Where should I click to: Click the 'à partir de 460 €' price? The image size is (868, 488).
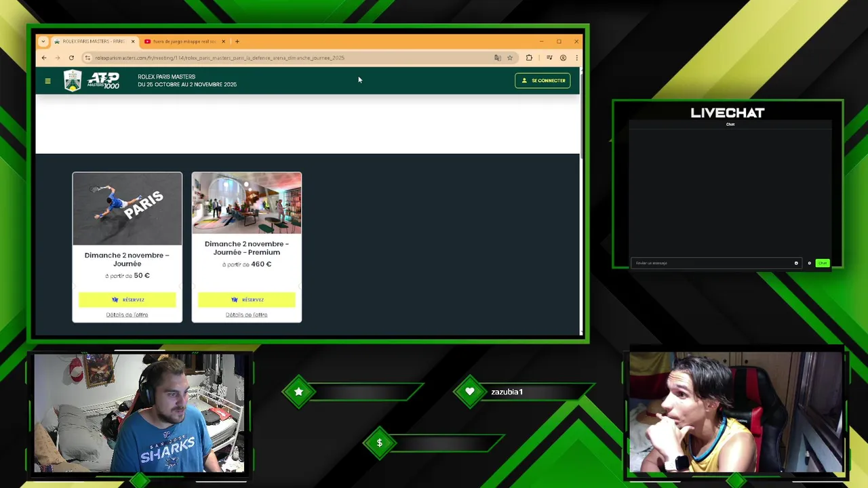point(246,264)
